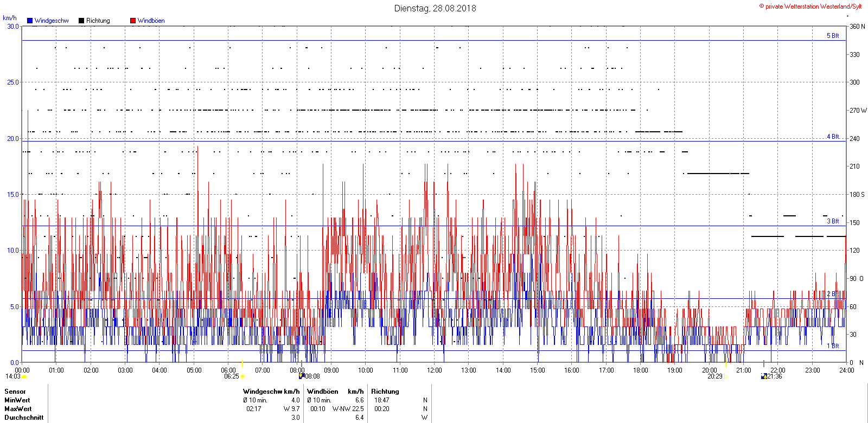
Task: Click the 'private Wetterstation Westerland/Sylt' copyright text
Action: [810, 7]
